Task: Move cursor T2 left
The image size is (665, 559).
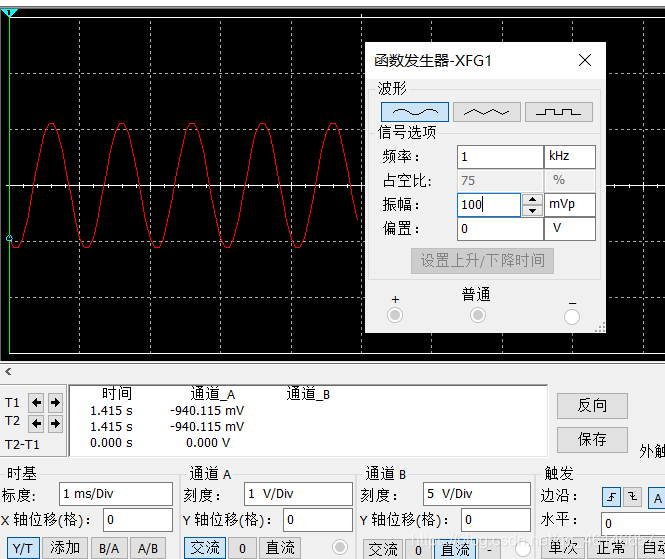Action: 36,423
